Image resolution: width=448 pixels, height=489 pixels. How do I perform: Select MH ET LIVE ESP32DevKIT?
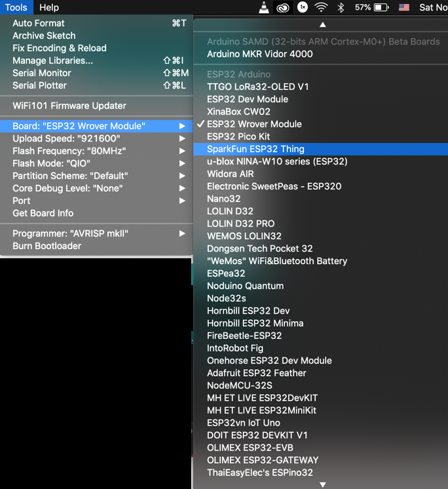320,399
